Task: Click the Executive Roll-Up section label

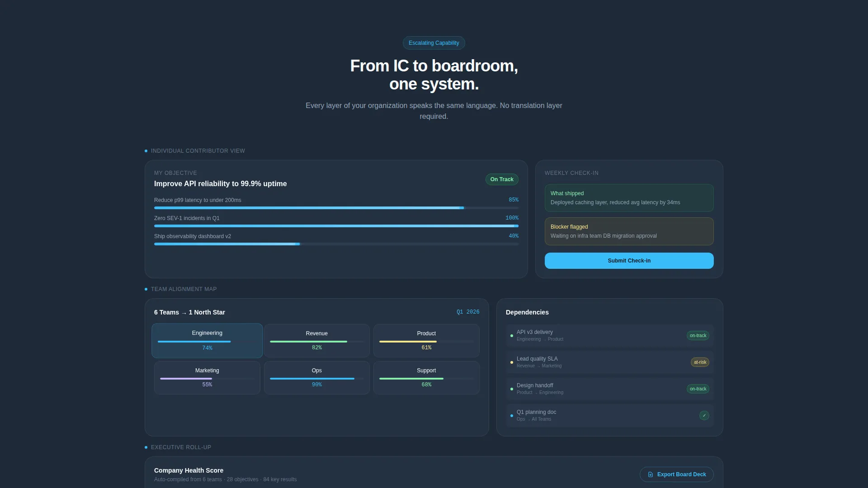Action: (x=181, y=447)
